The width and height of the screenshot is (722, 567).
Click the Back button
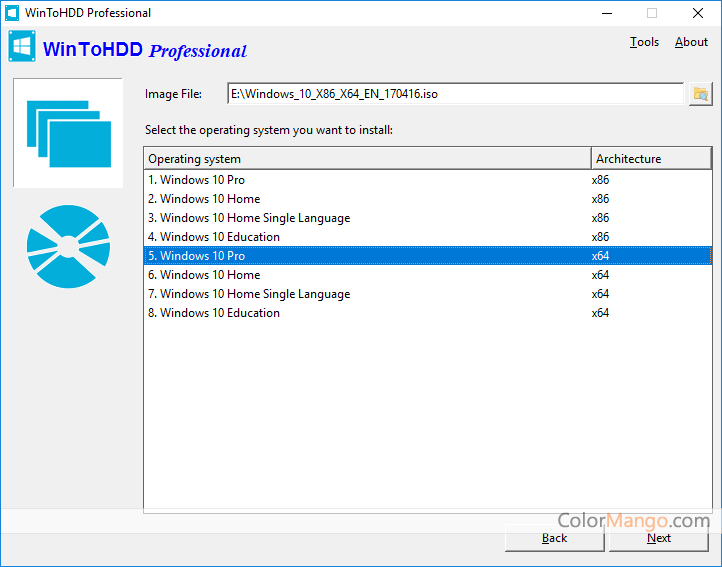[554, 538]
